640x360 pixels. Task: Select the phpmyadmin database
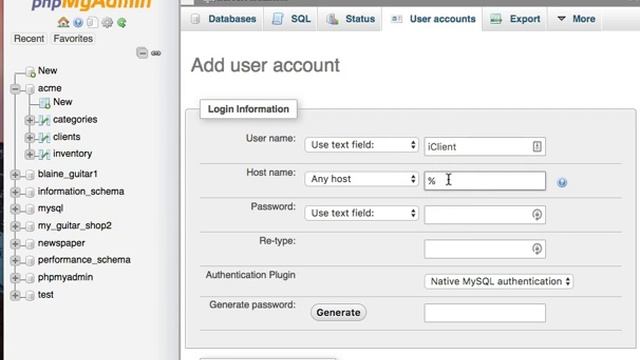pyautogui.click(x=65, y=277)
